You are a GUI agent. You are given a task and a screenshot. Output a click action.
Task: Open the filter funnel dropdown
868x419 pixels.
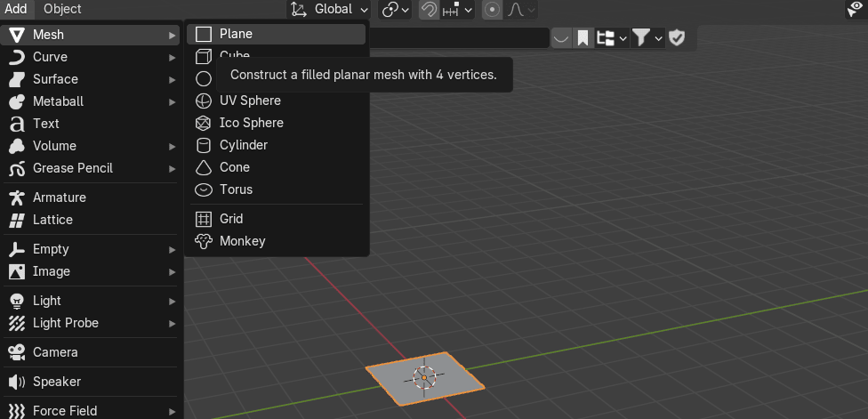tap(647, 37)
